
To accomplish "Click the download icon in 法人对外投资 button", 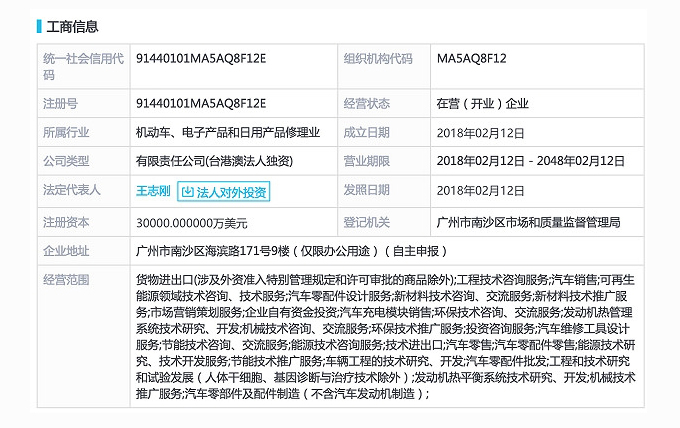I will coord(187,192).
